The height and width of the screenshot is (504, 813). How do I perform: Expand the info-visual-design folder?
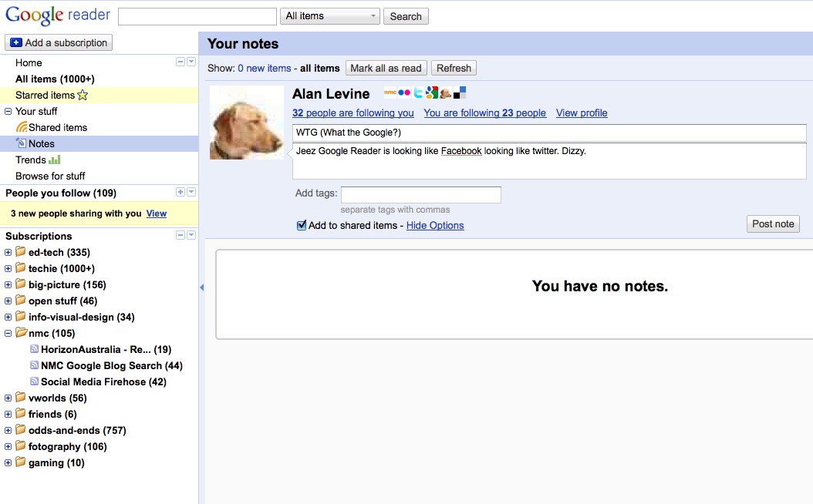tap(8, 317)
